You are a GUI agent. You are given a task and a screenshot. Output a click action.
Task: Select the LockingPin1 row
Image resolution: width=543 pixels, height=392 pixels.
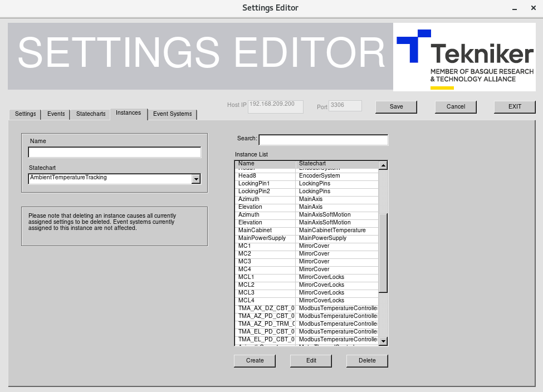[x=307, y=184]
